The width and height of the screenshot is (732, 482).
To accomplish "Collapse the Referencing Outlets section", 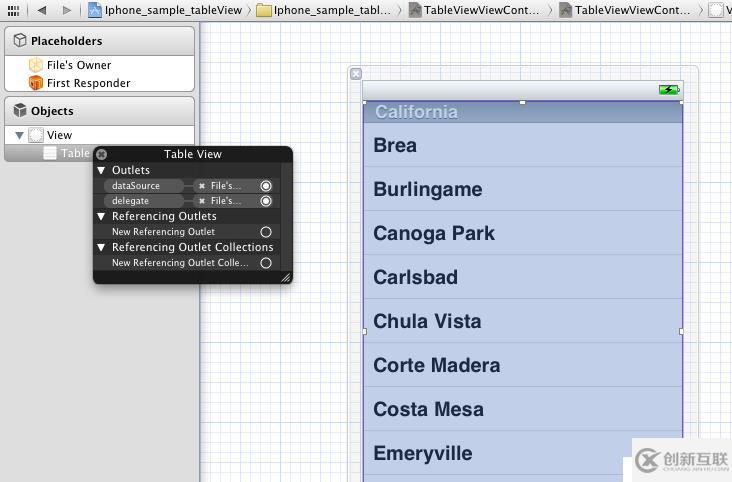I will click(101, 216).
